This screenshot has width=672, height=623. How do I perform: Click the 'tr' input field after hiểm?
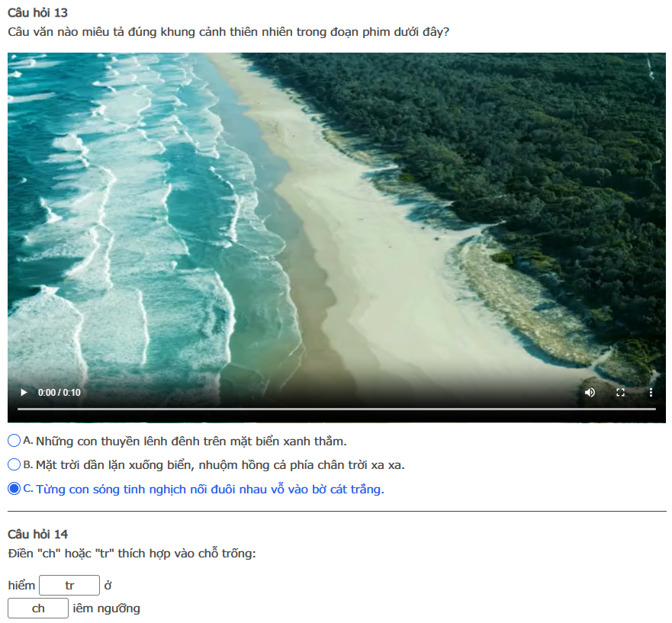point(69,586)
